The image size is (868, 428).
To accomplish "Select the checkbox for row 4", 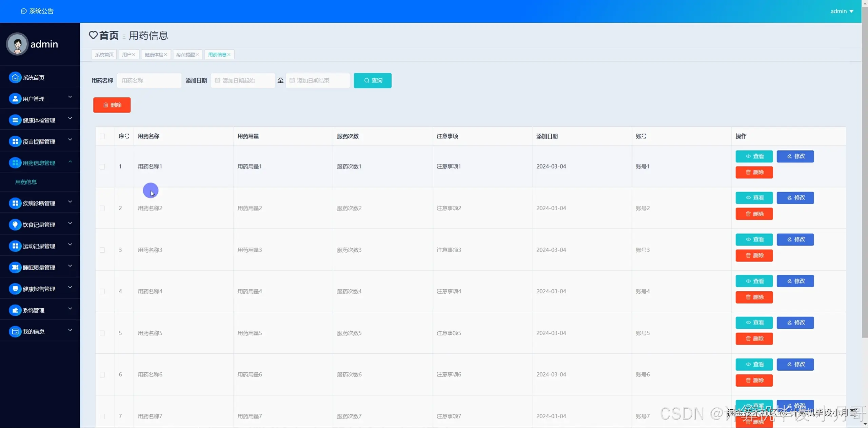I will [x=102, y=291].
